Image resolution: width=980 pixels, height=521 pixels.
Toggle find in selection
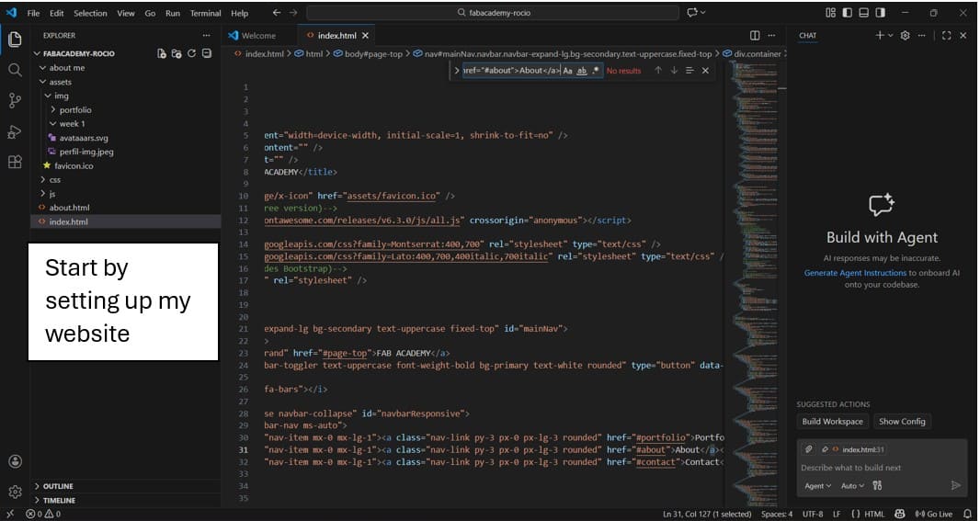pos(689,71)
